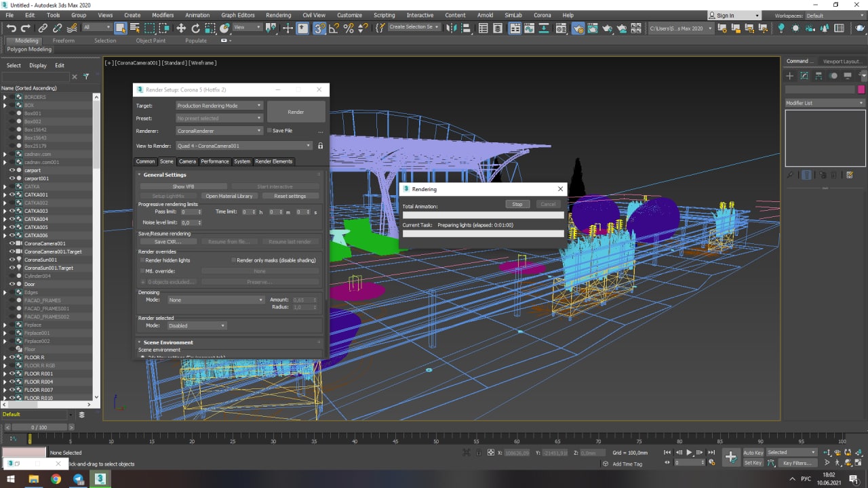868x488 pixels.
Task: Click the current frame number field
Action: pyautogui.click(x=688, y=463)
